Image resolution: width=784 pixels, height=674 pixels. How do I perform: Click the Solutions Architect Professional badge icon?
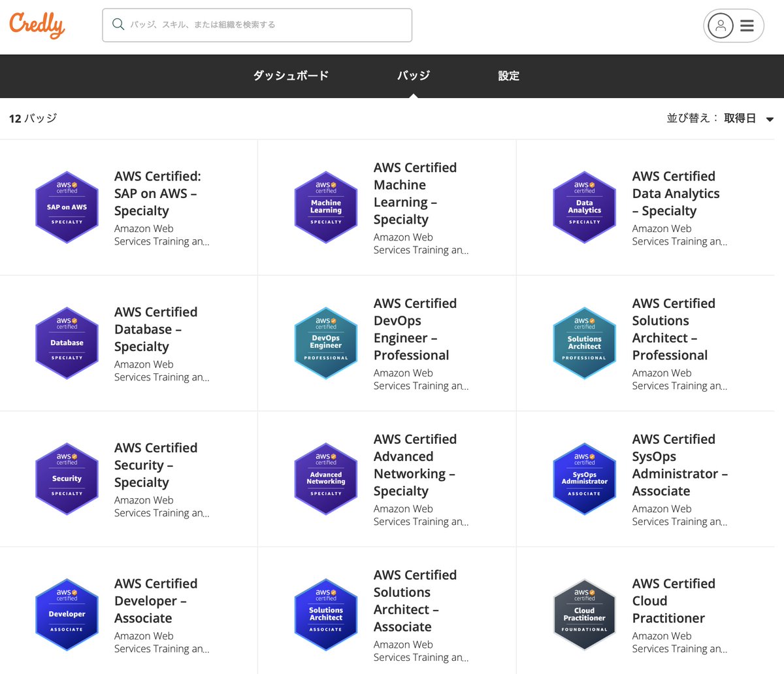(x=585, y=343)
